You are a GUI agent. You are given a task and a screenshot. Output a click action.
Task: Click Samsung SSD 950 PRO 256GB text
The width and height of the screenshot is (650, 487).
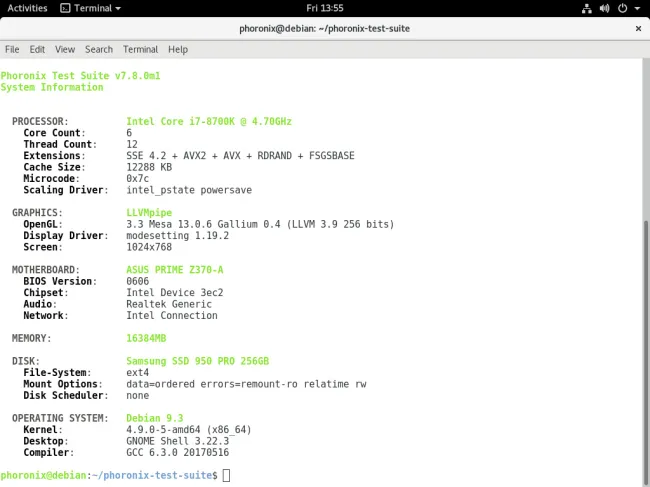[x=198, y=361]
